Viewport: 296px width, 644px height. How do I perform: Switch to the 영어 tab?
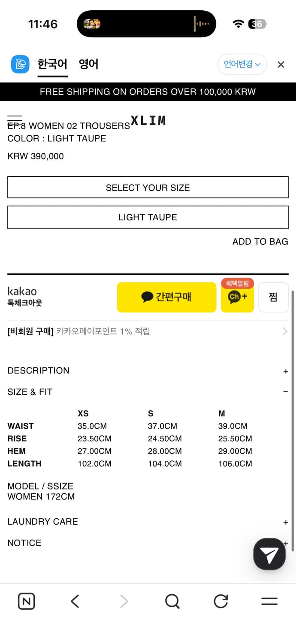[89, 64]
